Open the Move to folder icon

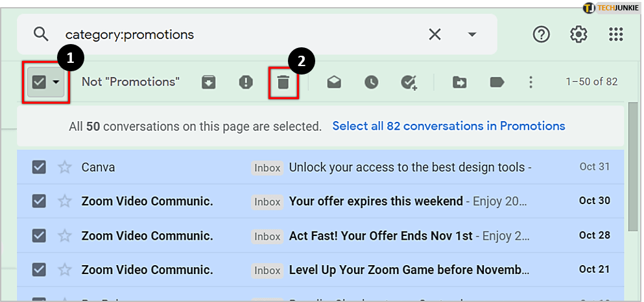459,82
